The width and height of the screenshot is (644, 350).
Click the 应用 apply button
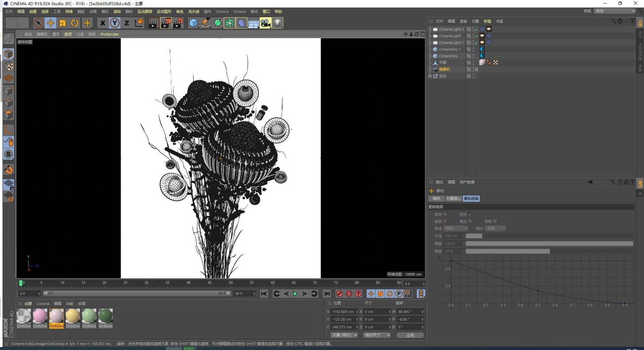410,335
